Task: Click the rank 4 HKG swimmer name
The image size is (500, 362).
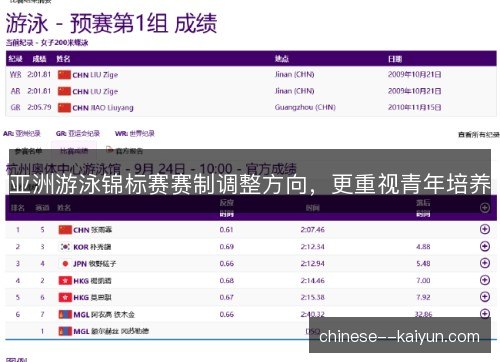Action: click(x=101, y=281)
